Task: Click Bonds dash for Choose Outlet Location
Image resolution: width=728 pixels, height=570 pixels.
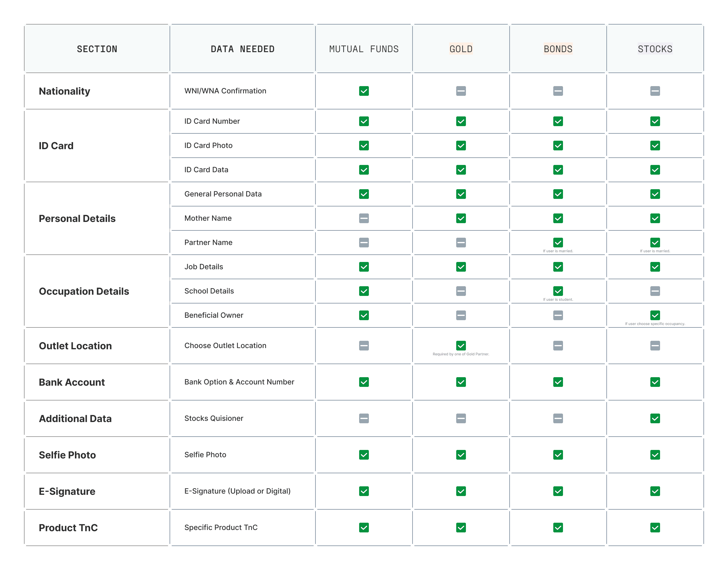Action: pos(558,345)
